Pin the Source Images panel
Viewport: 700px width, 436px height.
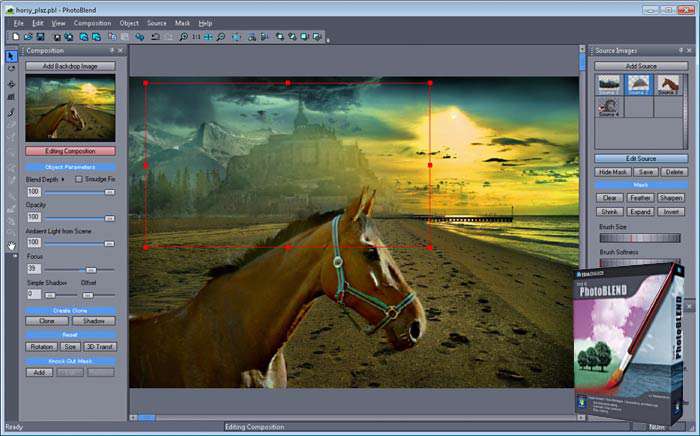(x=681, y=50)
